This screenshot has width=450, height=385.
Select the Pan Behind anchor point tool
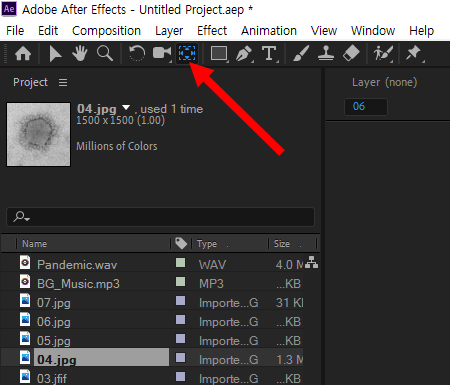tap(187, 53)
